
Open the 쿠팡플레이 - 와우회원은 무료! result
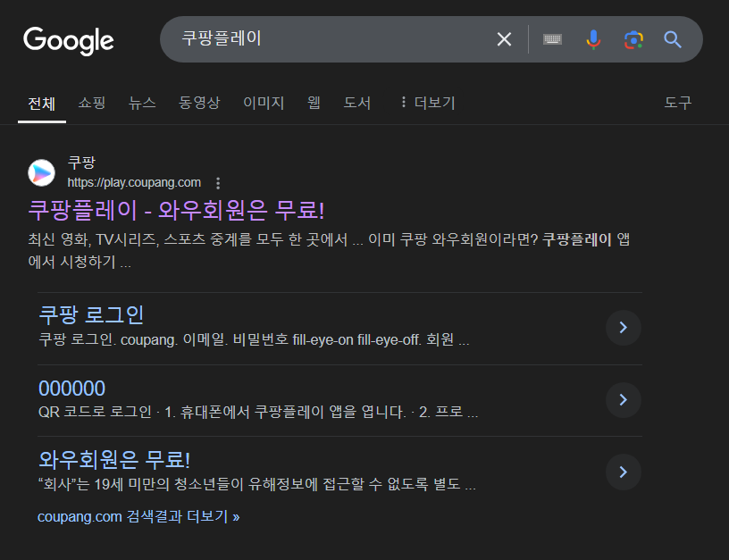pos(176,210)
